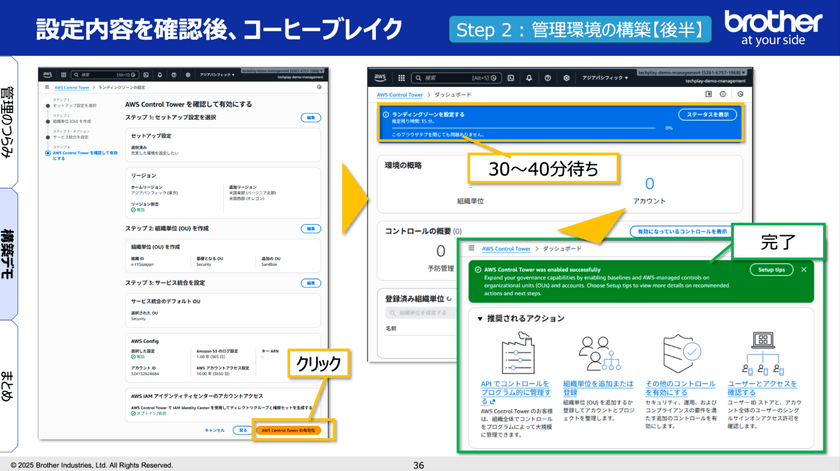Image resolution: width=840 pixels, height=471 pixels.
Task: Open the help question mark icon
Action: pyautogui.click(x=547, y=77)
